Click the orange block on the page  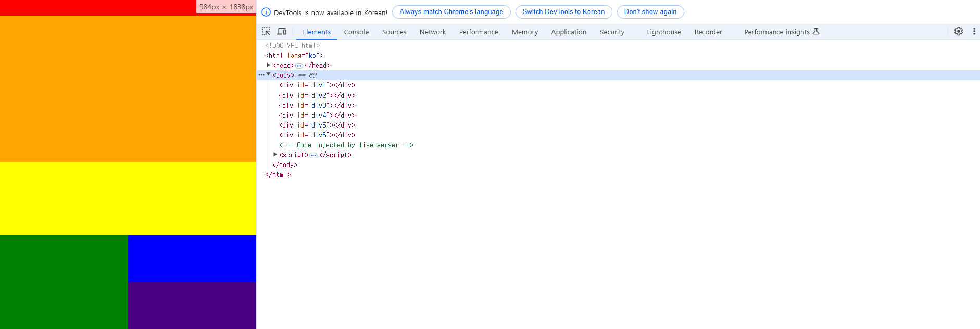pyautogui.click(x=128, y=88)
